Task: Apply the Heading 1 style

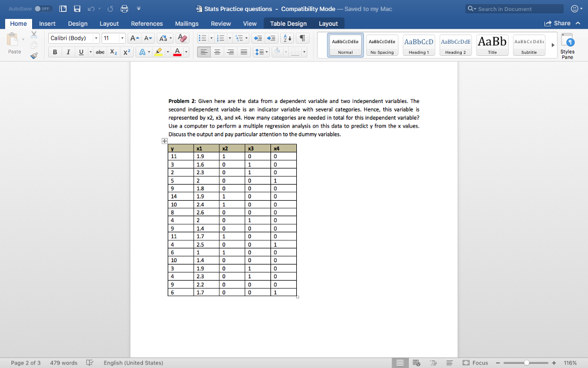Action: coord(417,44)
